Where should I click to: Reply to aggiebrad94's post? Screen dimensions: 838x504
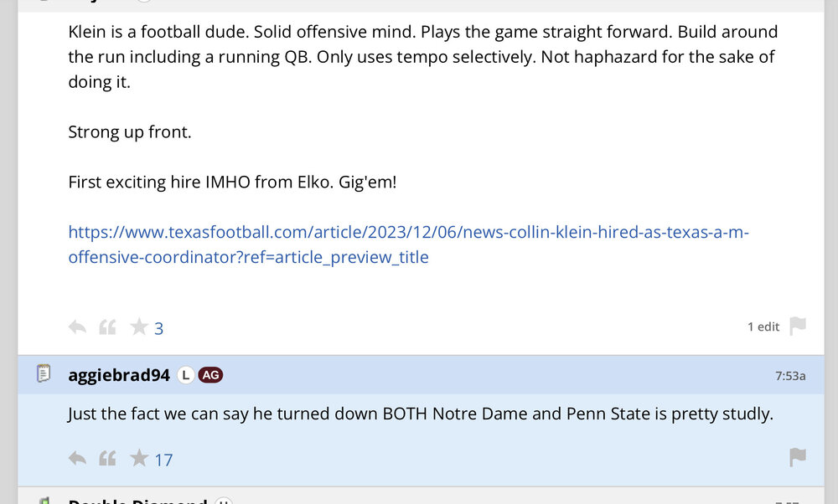(77, 458)
